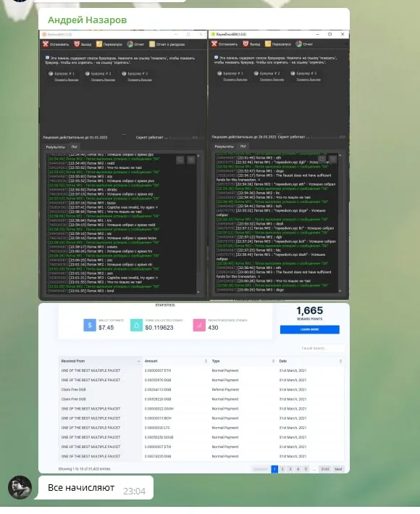Click the blue Learn More button
The image size is (420, 514).
(x=310, y=329)
